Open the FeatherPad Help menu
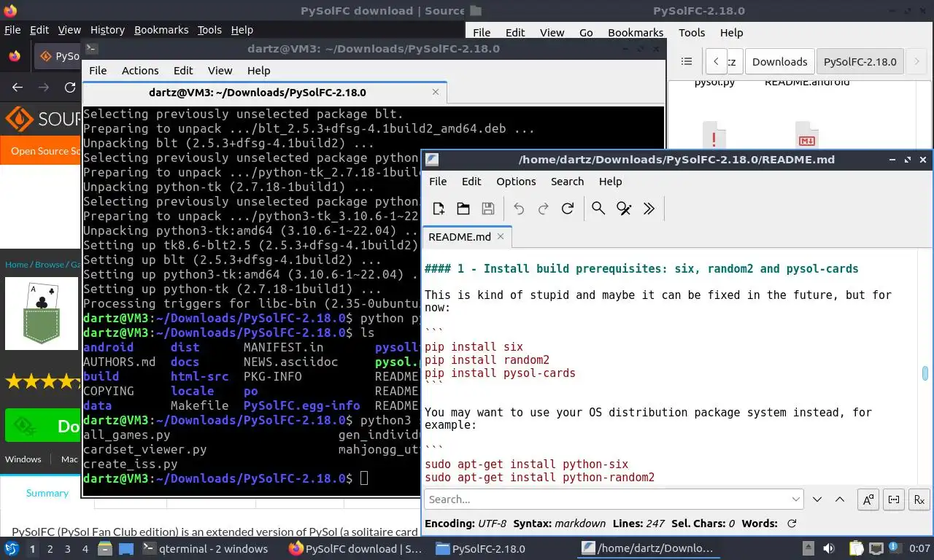Image resolution: width=934 pixels, height=560 pixels. [610, 182]
